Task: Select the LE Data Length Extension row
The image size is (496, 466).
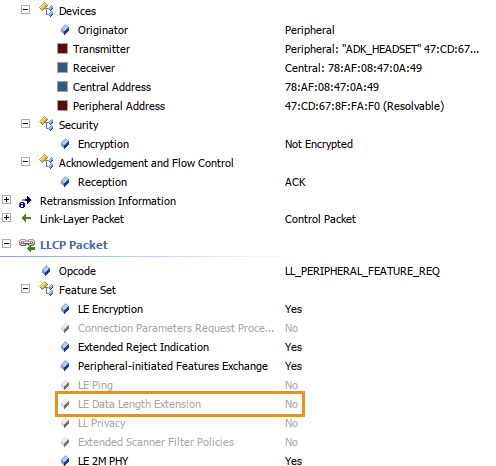Action: point(180,404)
